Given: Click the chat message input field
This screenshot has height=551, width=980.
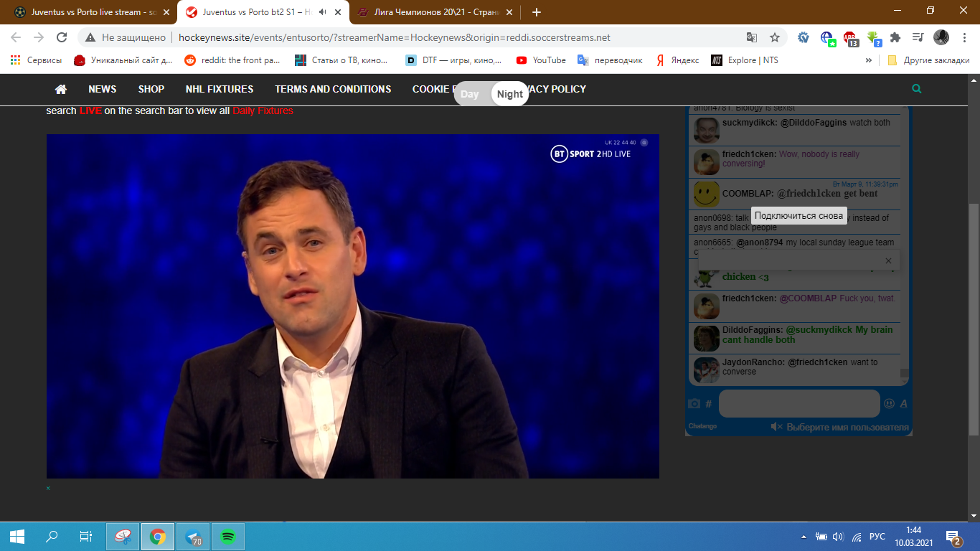Looking at the screenshot, I should click(x=798, y=404).
